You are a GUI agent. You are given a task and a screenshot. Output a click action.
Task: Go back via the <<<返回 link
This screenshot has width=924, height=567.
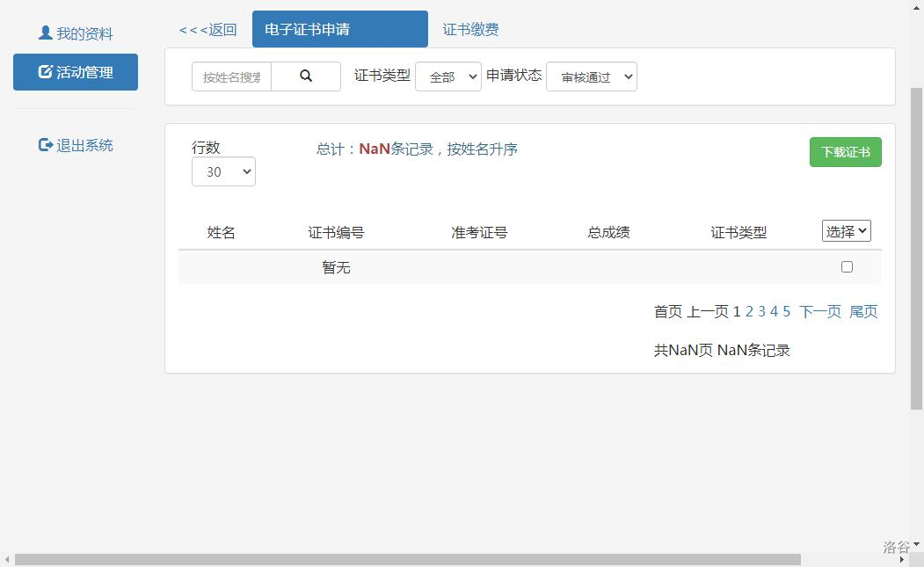[x=208, y=30]
